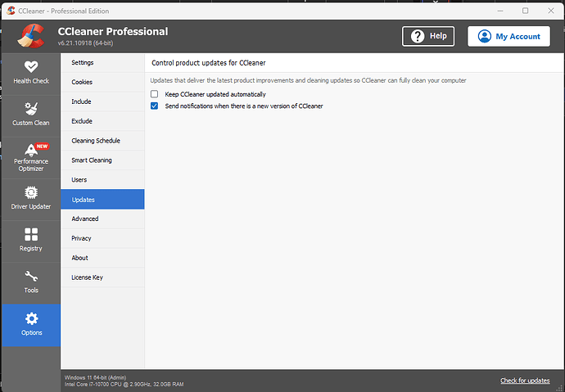This screenshot has height=392, width=565.
Task: Open the Registry grid icon
Action: pos(30,235)
